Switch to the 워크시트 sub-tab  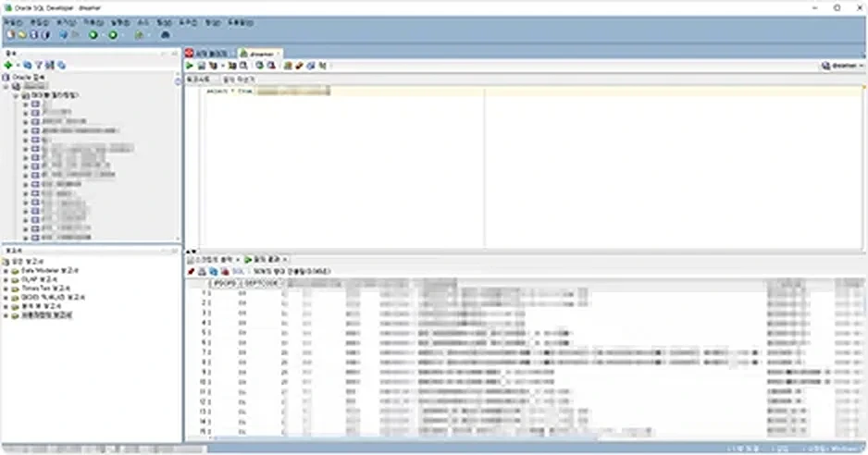[198, 80]
